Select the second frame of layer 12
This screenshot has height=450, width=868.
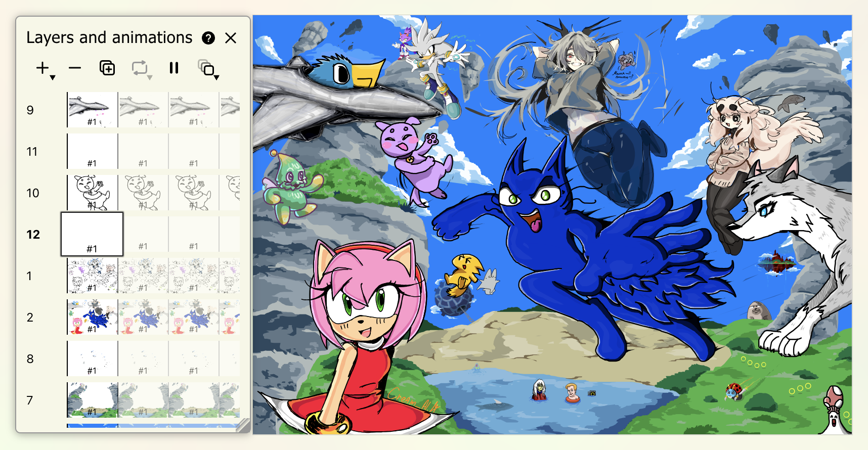pos(146,234)
